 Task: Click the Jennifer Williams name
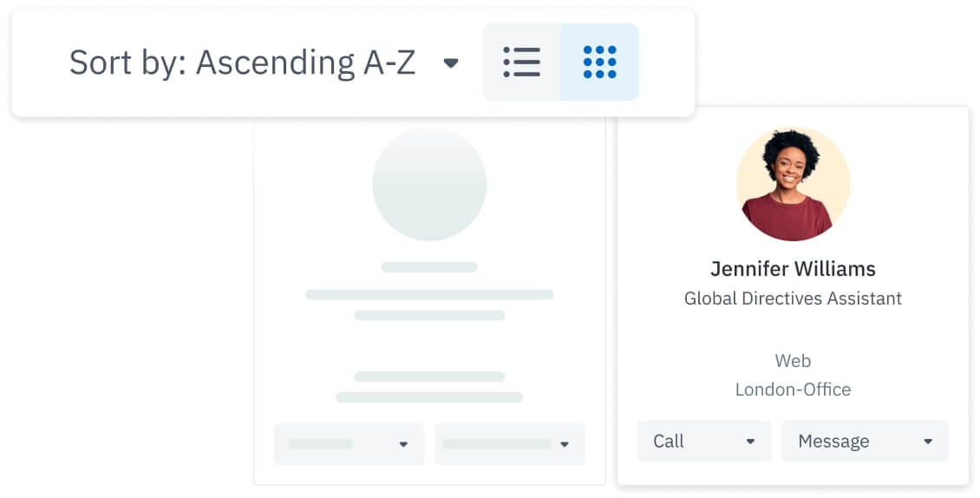click(793, 269)
